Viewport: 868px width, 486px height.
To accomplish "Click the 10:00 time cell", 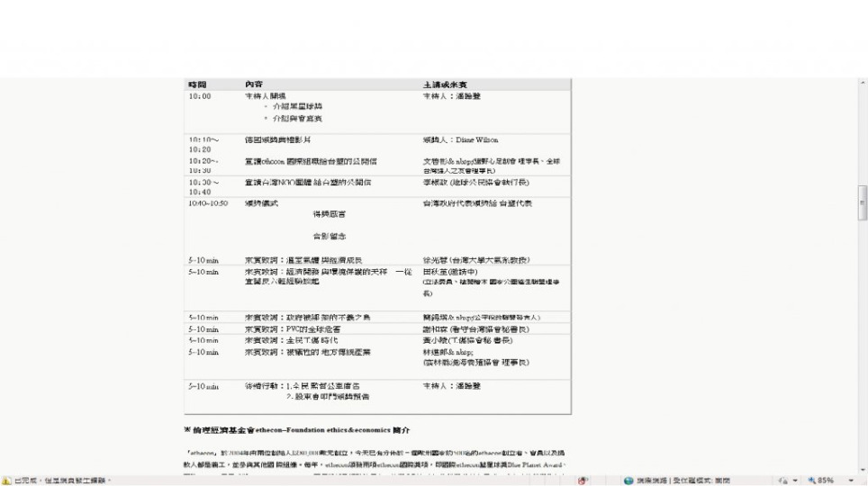I will coord(200,95).
